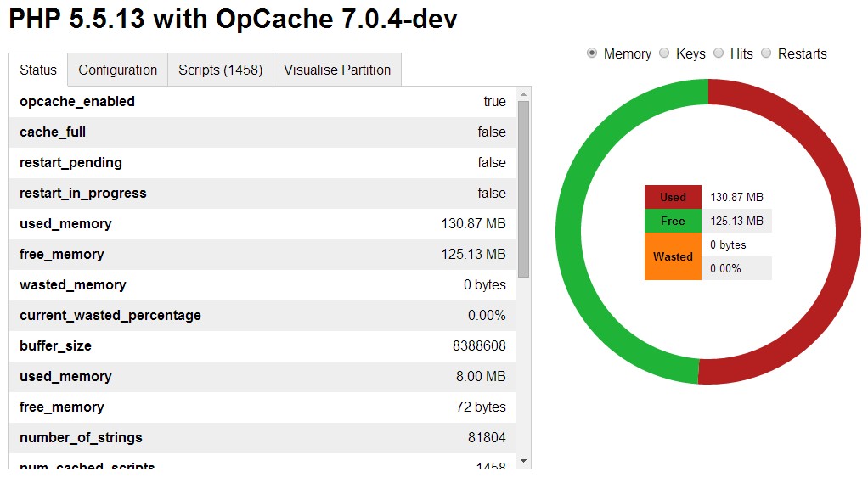
Task: Click the scrollbar down arrow
Action: [x=524, y=461]
